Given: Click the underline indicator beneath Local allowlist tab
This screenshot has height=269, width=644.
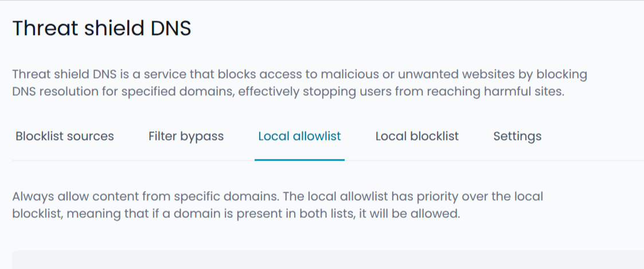Looking at the screenshot, I should [x=299, y=159].
